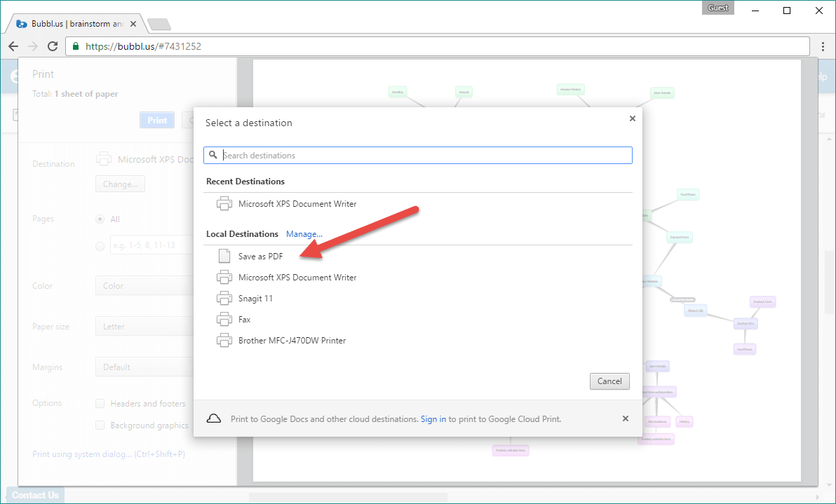Click the printer icon beside Snagit 11
The image size is (836, 504).
click(224, 299)
